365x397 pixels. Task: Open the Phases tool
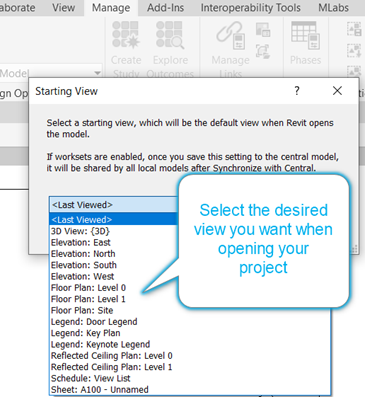click(305, 36)
